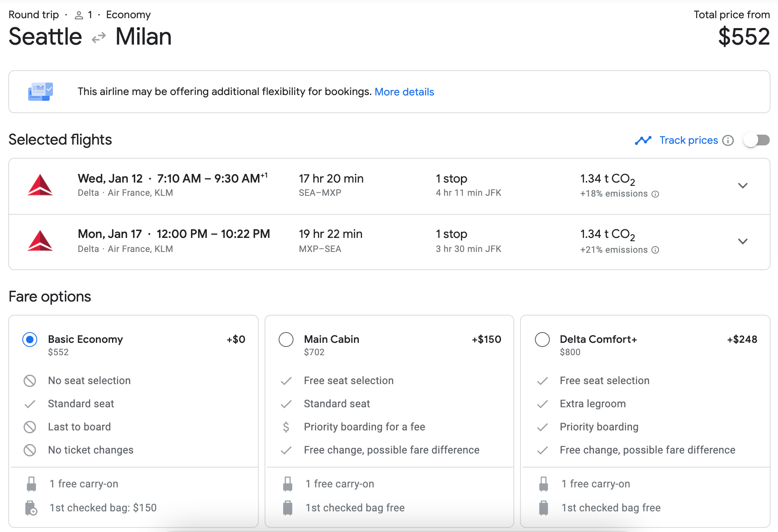This screenshot has height=532, width=778.
Task: Expand the Wed, Jan 12 flight details
Action: [742, 185]
